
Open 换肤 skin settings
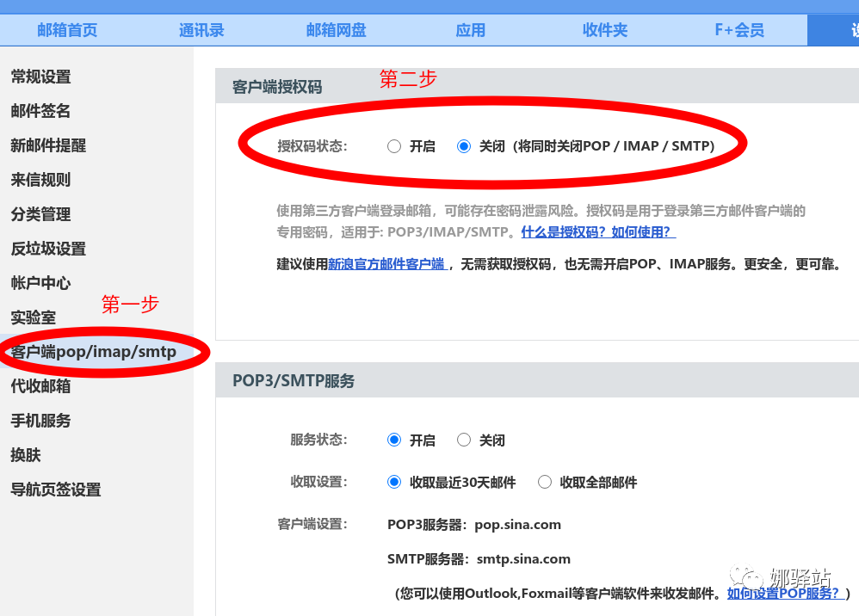tap(26, 455)
